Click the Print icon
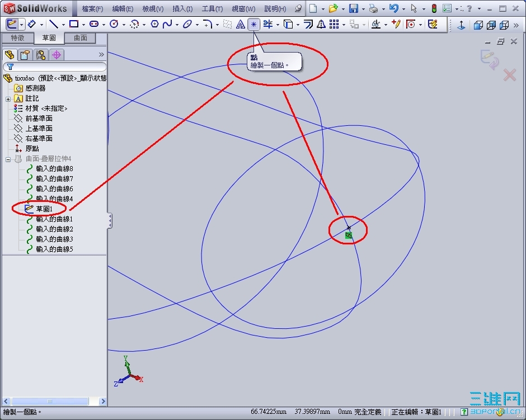Viewport: 526px width, 420px height. tap(373, 8)
